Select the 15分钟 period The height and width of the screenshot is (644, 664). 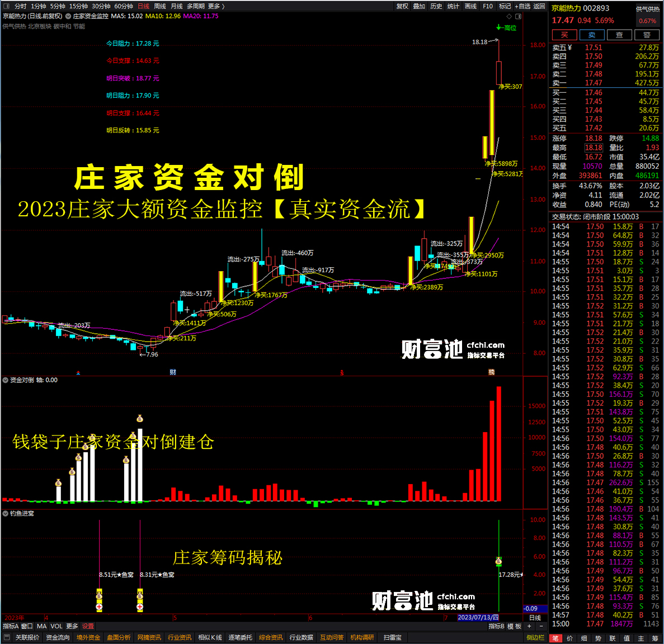click(78, 6)
